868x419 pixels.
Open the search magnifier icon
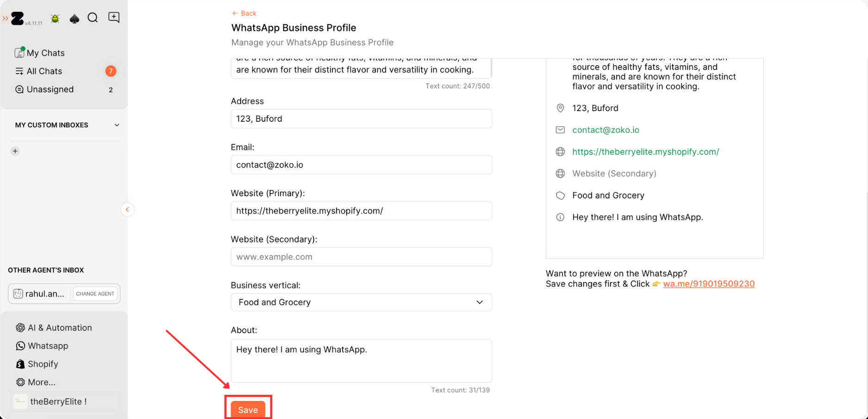(x=93, y=18)
